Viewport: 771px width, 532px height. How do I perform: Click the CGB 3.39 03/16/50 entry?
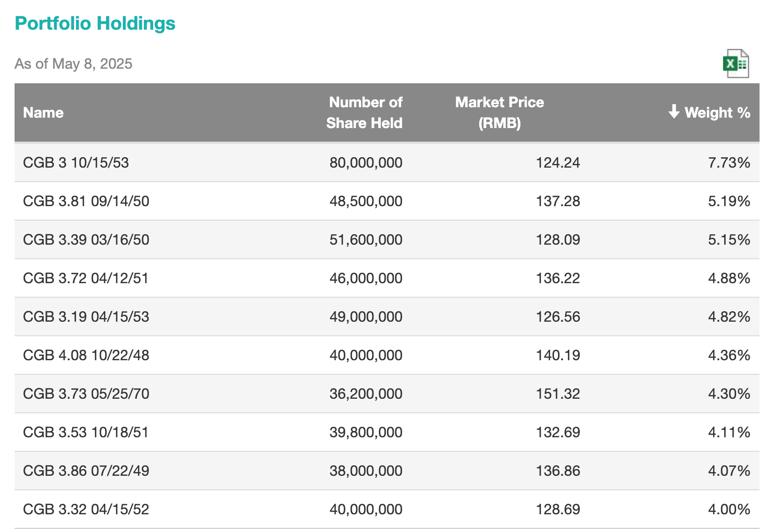click(x=86, y=239)
